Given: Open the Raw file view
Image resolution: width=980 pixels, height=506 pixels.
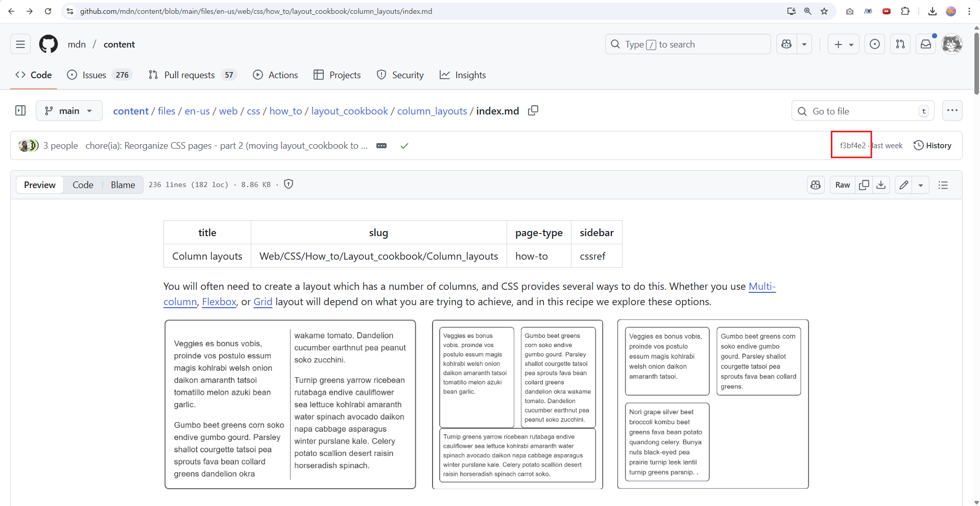Looking at the screenshot, I should click(843, 185).
